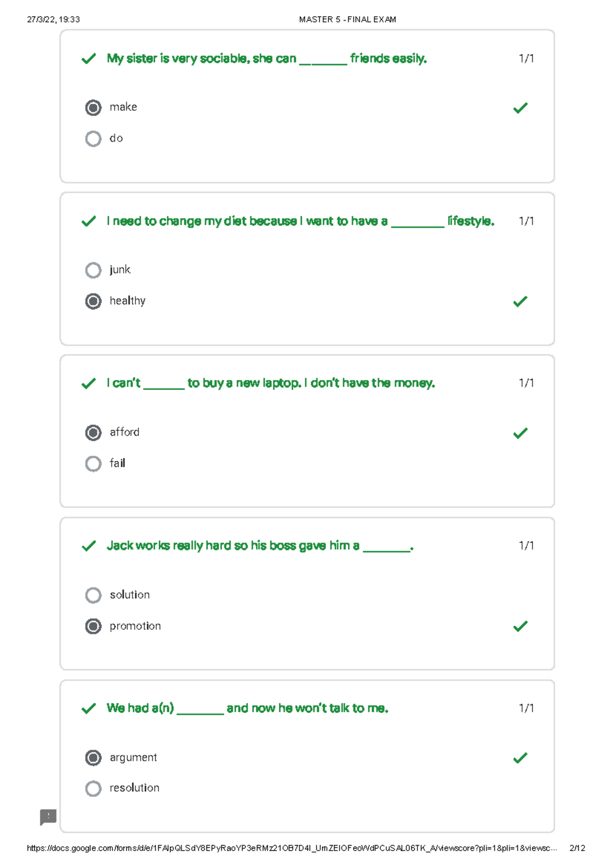Open the docs.google.com forms URL in footer
613x868 pixels.
(291, 848)
